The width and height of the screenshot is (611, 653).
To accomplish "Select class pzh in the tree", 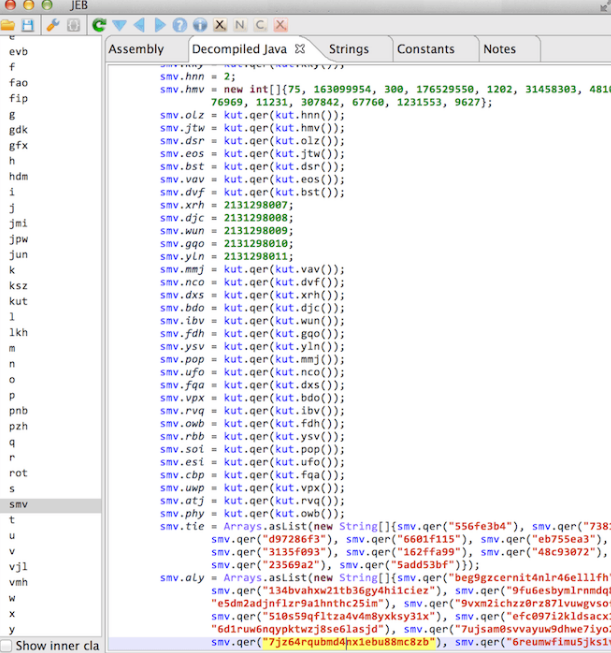I will tap(19, 426).
